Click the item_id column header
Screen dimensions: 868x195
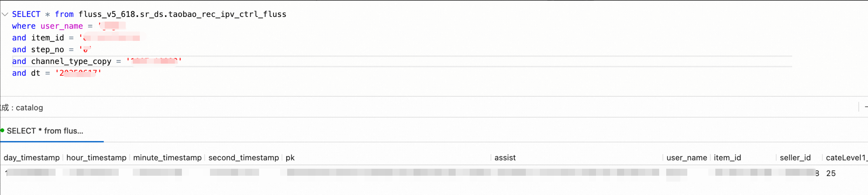pos(727,158)
